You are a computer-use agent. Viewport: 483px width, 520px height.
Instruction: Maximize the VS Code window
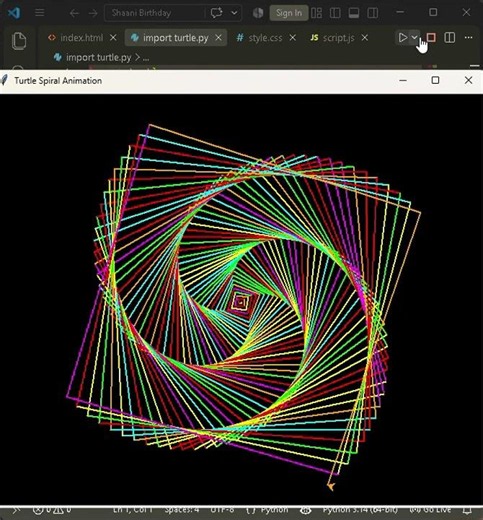pos(433,12)
